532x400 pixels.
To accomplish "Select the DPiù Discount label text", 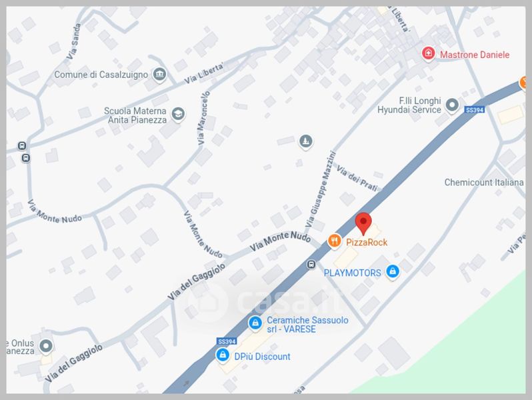I will 262,357.
